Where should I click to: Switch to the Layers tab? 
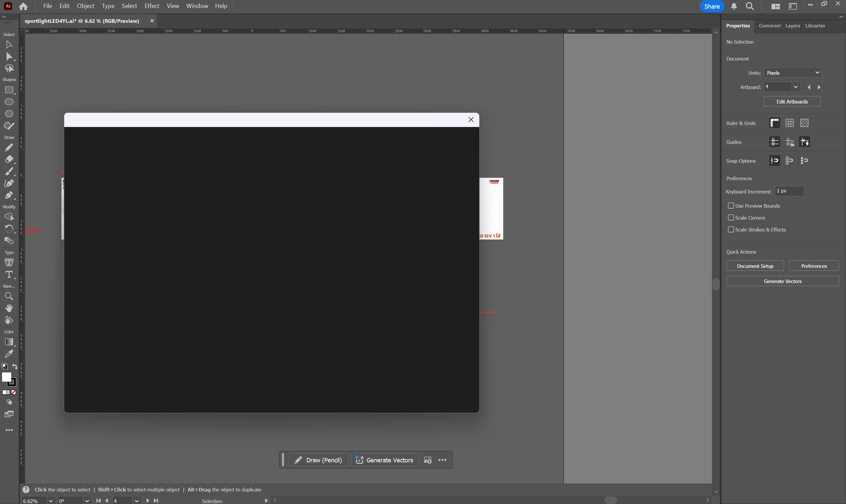click(792, 25)
